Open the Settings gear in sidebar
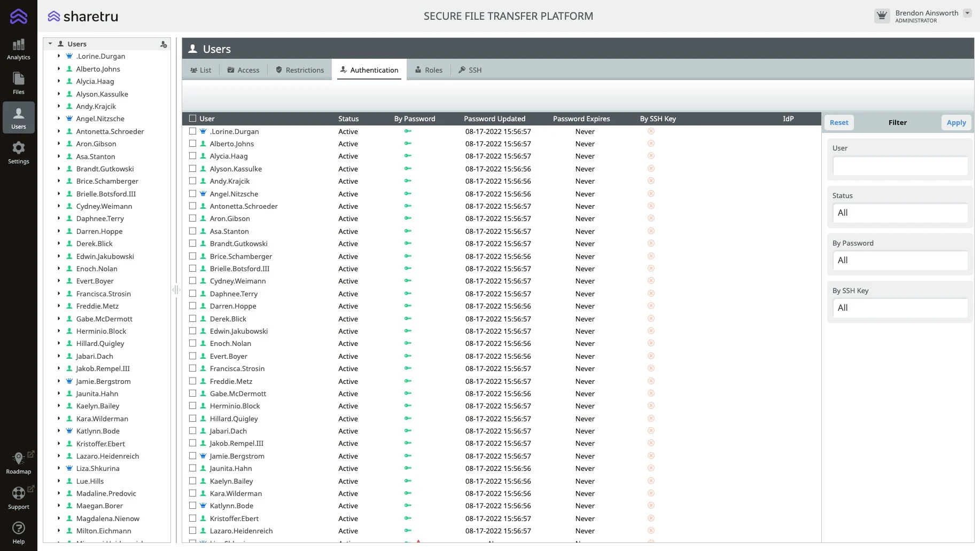This screenshot has width=980, height=551. click(x=19, y=153)
